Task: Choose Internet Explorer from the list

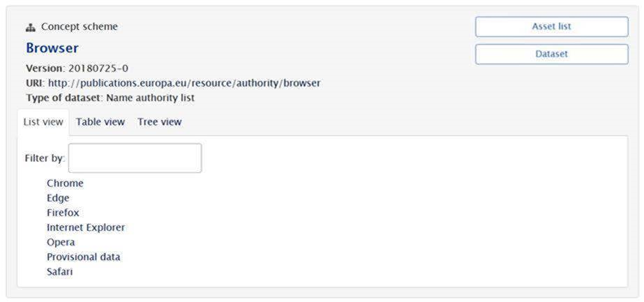Action: [x=86, y=227]
